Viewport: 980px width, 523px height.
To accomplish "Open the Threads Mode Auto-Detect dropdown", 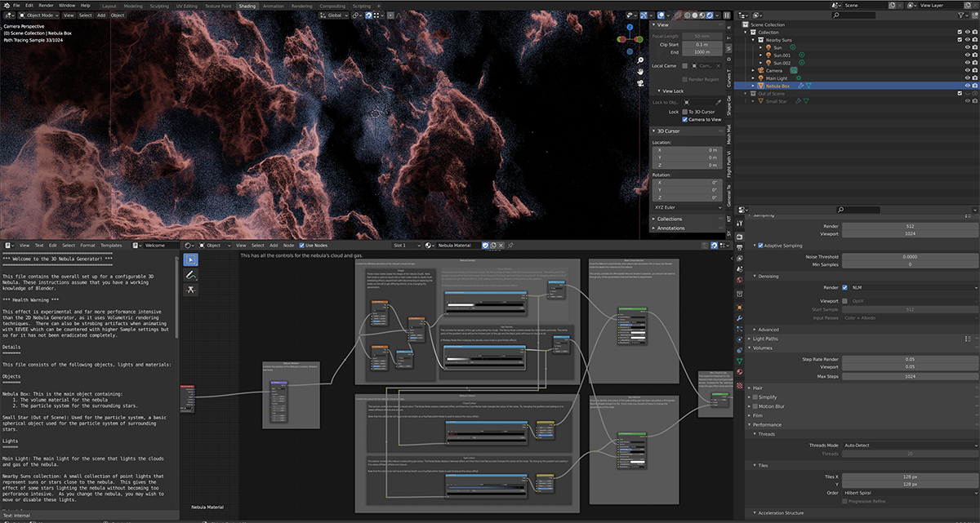I will click(x=910, y=445).
